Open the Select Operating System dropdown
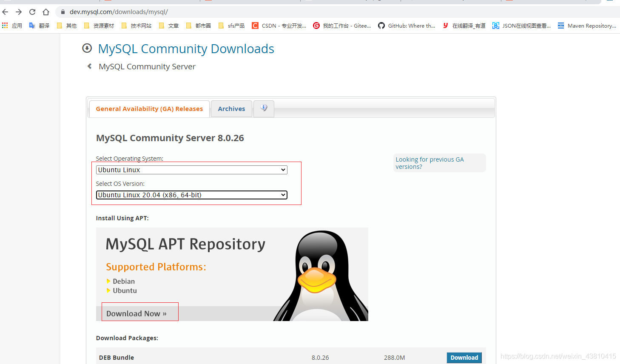 (192, 170)
